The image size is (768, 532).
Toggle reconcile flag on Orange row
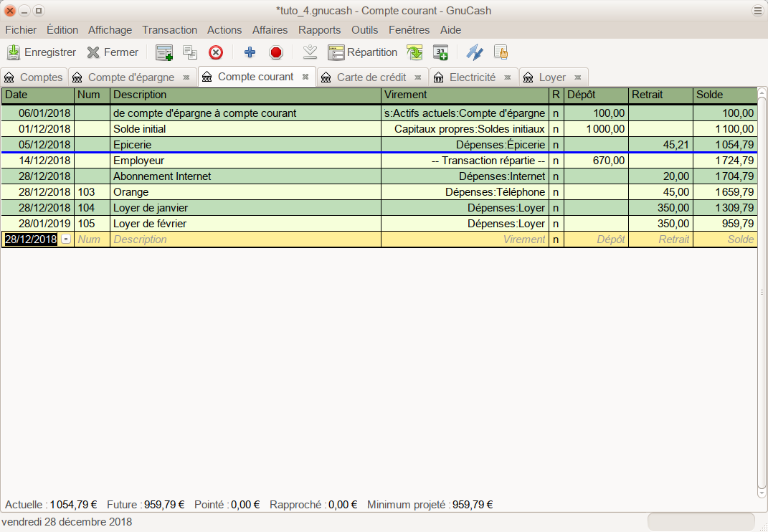(556, 192)
